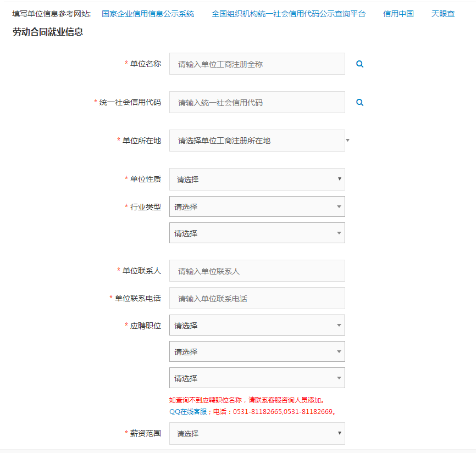Open the 单位性质 dropdown

point(257,180)
